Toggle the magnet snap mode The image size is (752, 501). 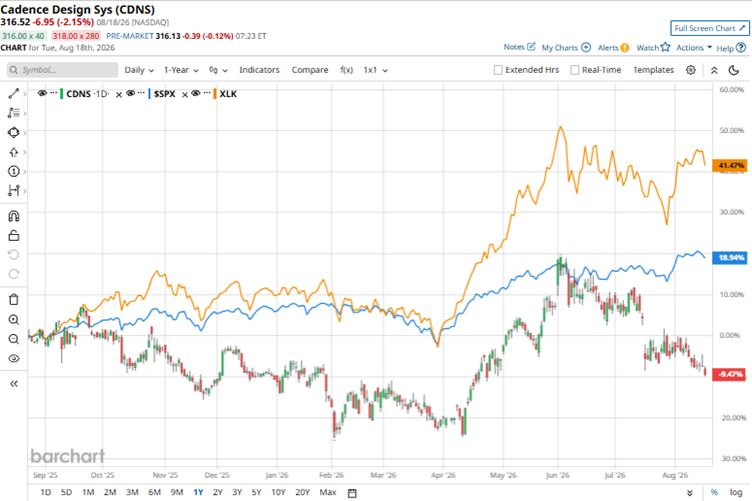click(x=13, y=216)
